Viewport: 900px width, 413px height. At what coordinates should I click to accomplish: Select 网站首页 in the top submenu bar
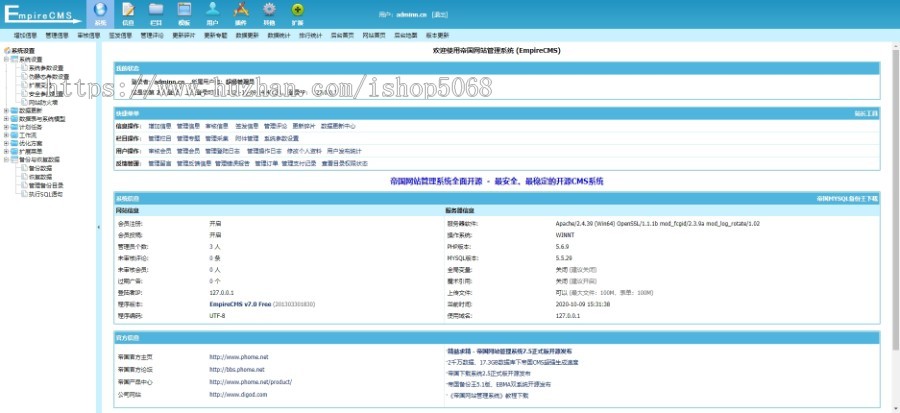coord(374,36)
